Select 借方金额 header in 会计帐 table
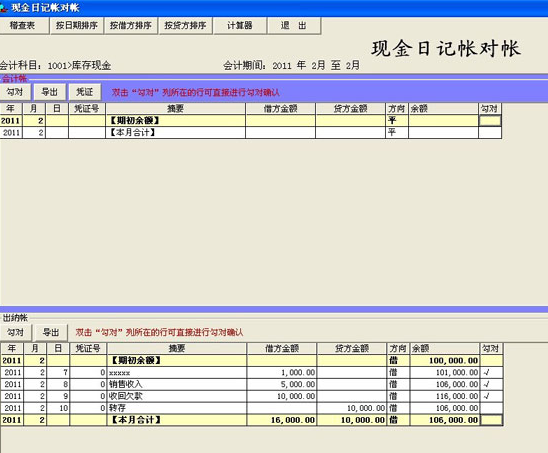The image size is (548, 453). click(280, 109)
